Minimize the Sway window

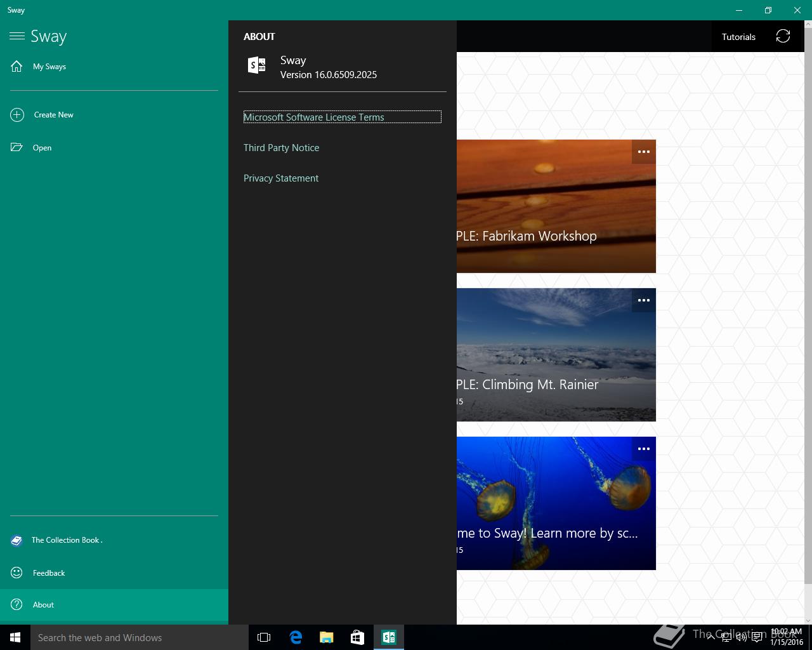tap(739, 10)
